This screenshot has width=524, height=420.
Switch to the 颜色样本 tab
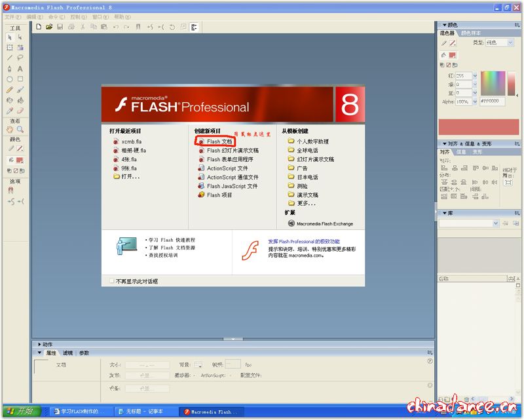point(470,33)
